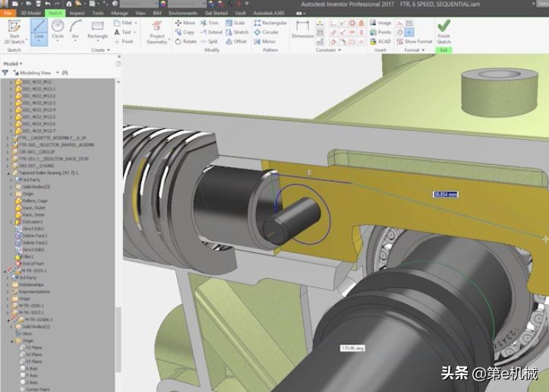
Task: Open the Line tool dropdown arrow
Action: click(x=39, y=41)
